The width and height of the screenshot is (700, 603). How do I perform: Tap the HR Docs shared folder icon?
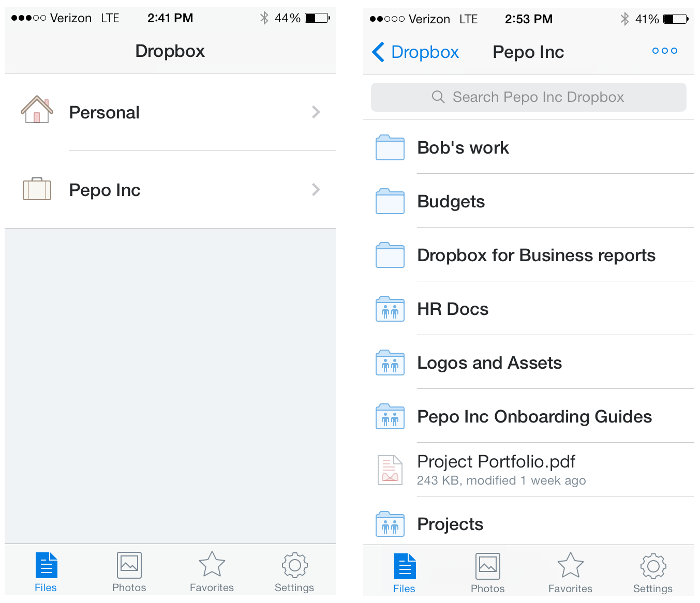pyautogui.click(x=390, y=309)
